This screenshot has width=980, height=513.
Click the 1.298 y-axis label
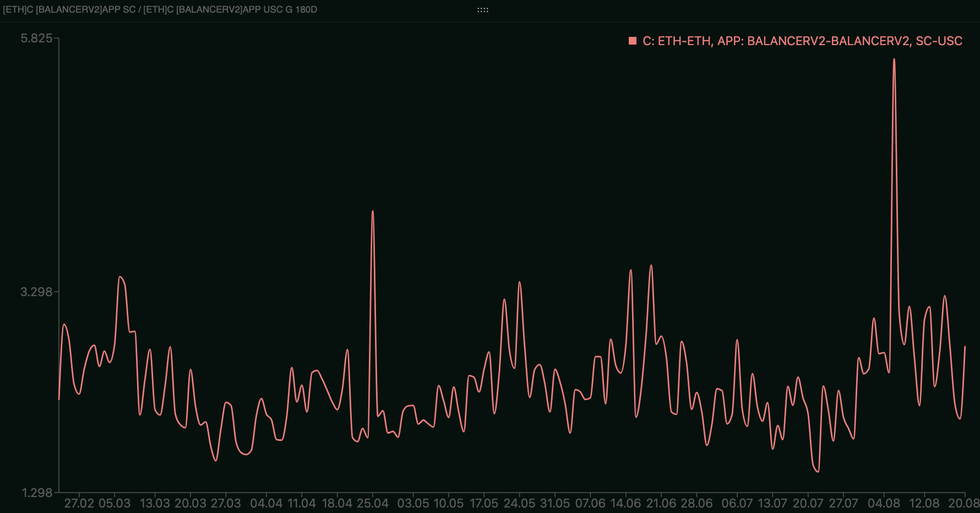(x=37, y=493)
